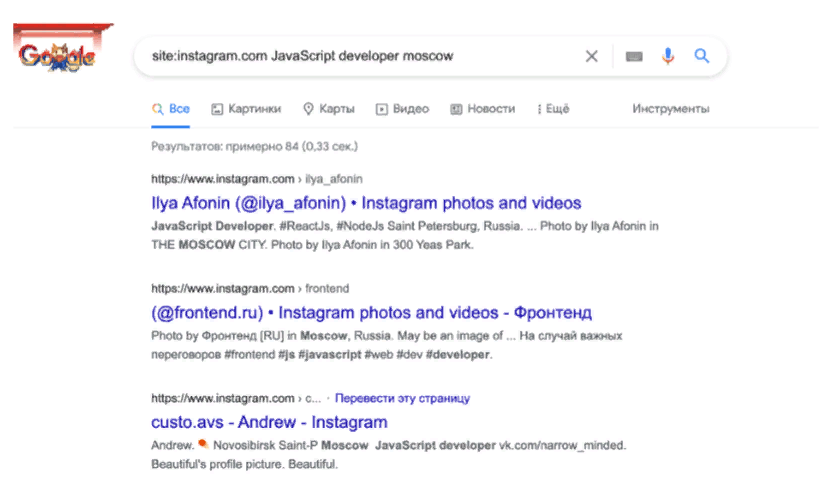This screenshot has height=499, width=825.
Task: Click the Видео play icon
Action: 381,109
